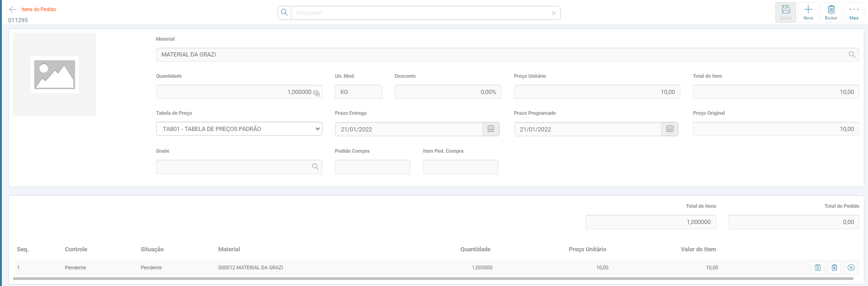Open notes icon for item row 1
This screenshot has height=286, width=868.
(818, 267)
